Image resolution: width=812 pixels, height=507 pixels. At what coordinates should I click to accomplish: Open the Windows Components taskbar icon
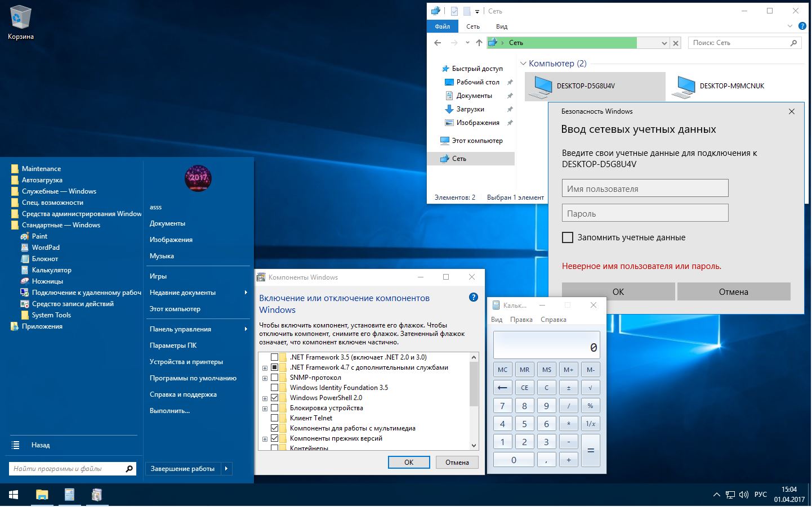[x=97, y=495]
